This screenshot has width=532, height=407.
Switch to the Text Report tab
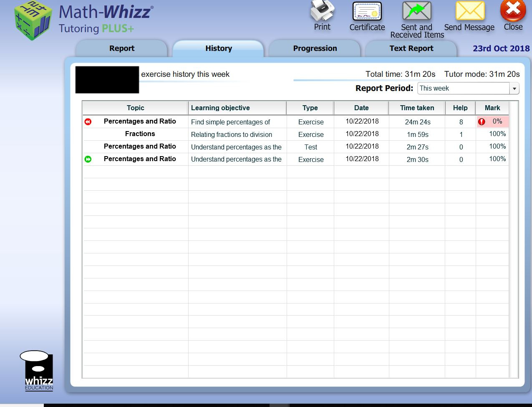point(411,48)
